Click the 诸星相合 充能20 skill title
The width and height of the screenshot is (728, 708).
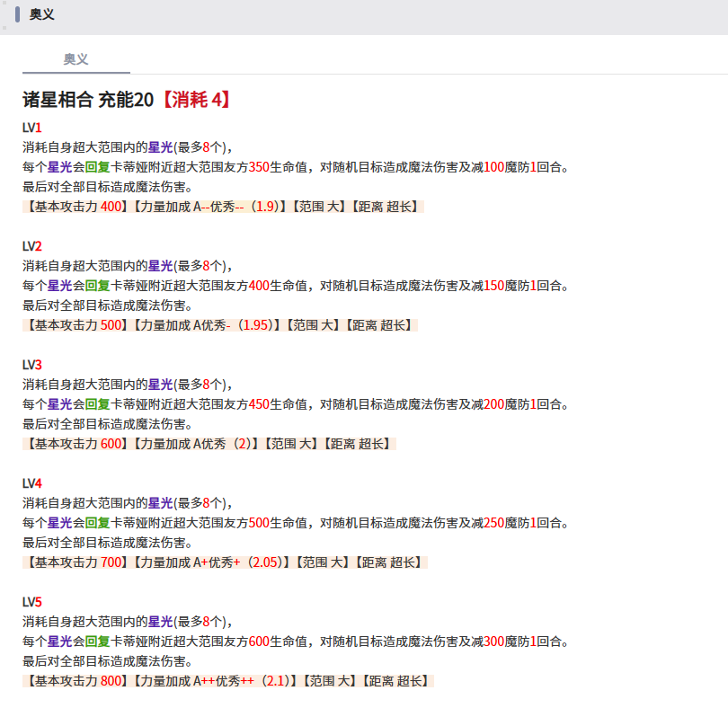[88, 100]
